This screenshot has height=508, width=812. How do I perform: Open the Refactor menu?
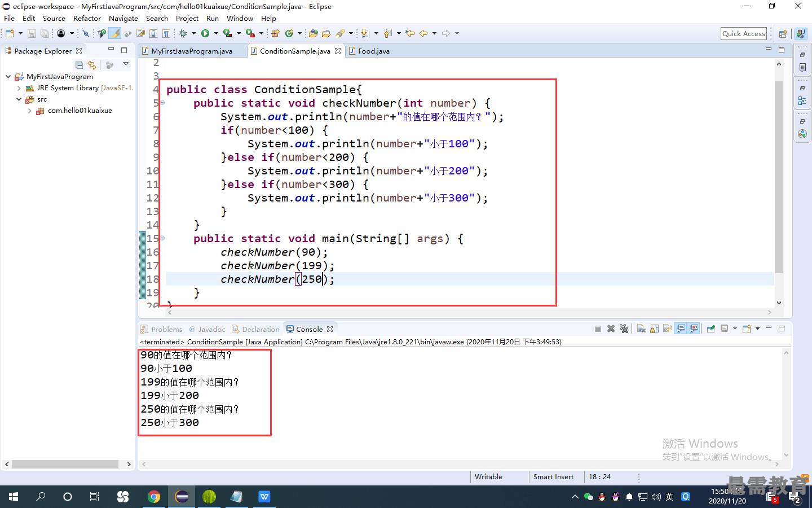[x=87, y=19]
